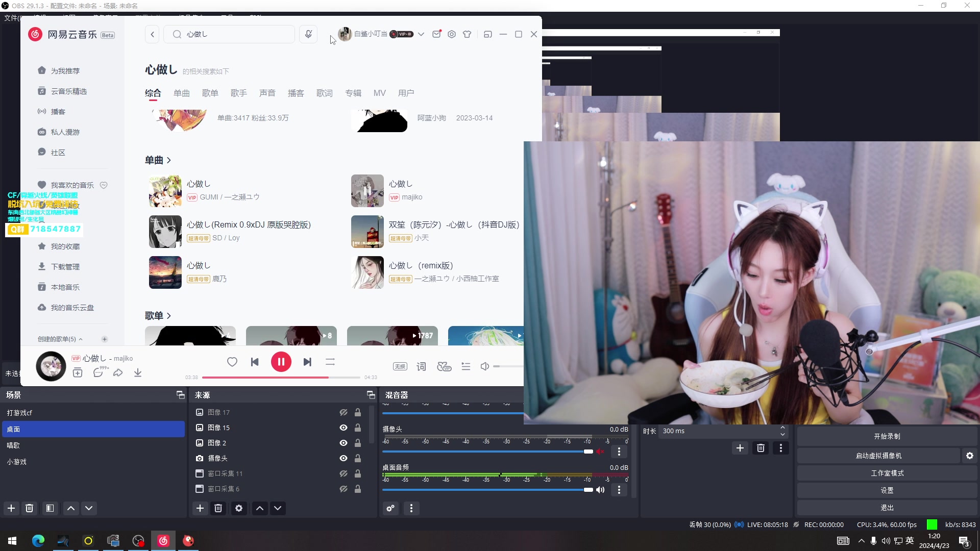The height and width of the screenshot is (551, 980).
Task: Go back with the music app back arrow
Action: [x=152, y=34]
